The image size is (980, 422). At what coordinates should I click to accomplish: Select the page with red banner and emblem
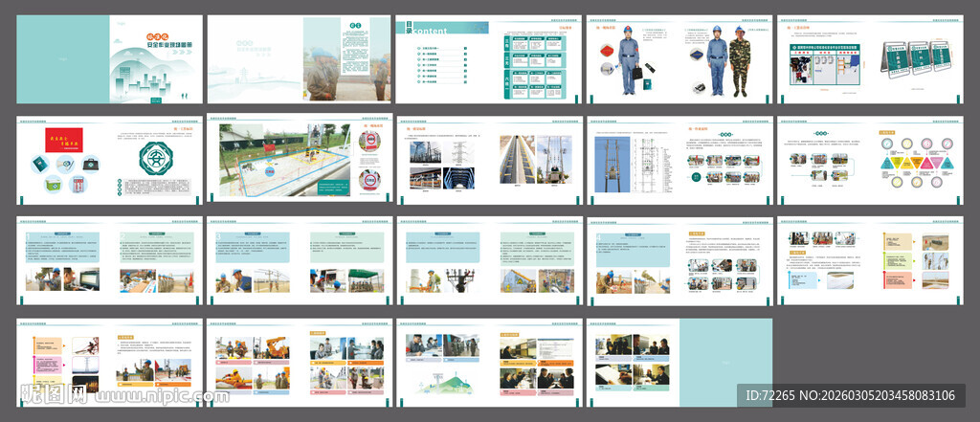[109, 160]
